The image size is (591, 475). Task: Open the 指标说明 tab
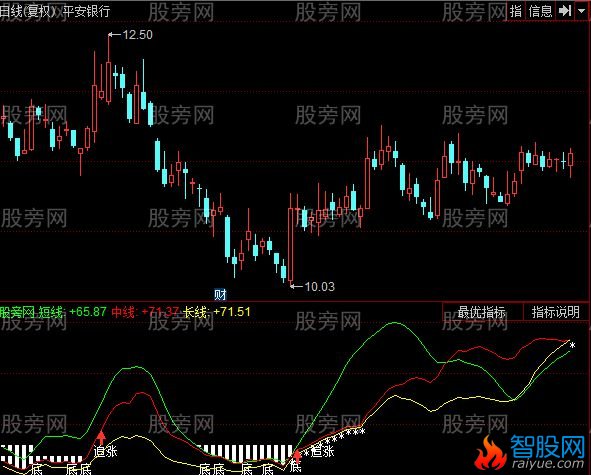556,312
